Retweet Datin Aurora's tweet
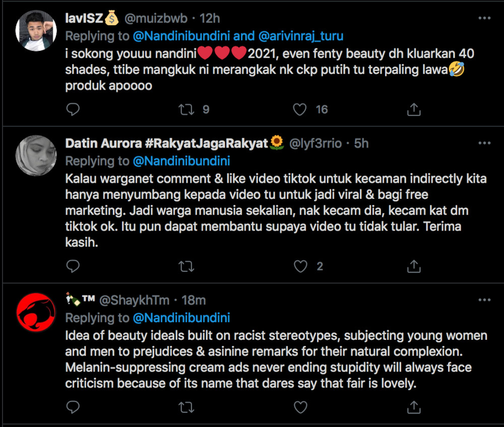This screenshot has height=427, width=504. pos(187,266)
